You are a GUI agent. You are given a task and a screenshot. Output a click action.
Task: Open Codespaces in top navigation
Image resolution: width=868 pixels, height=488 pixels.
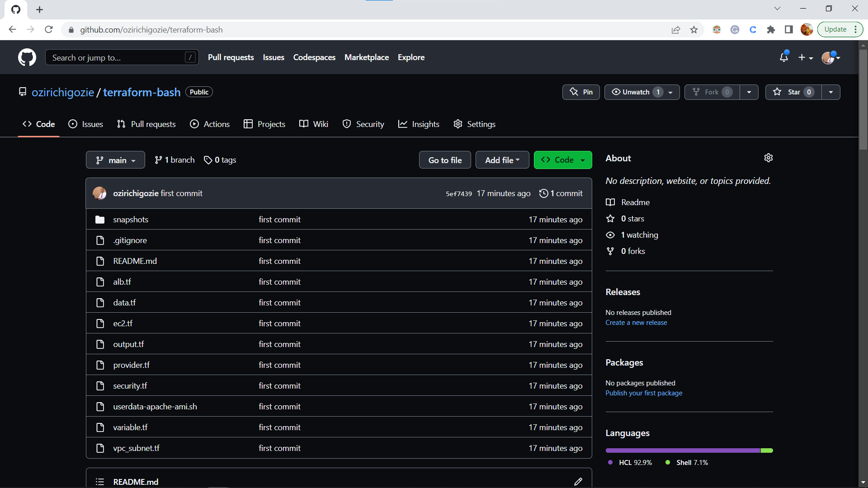[x=314, y=57]
